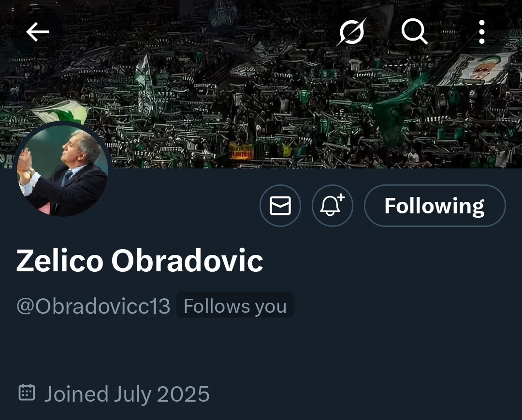Viewport: 522px width, 420px height.
Task: Open the three-dot more options menu
Action: tap(482, 32)
